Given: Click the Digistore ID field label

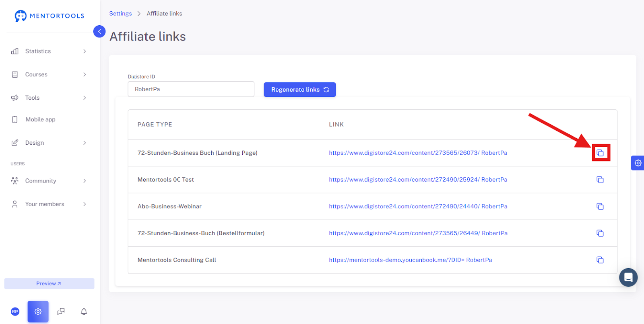Looking at the screenshot, I should coord(141,77).
